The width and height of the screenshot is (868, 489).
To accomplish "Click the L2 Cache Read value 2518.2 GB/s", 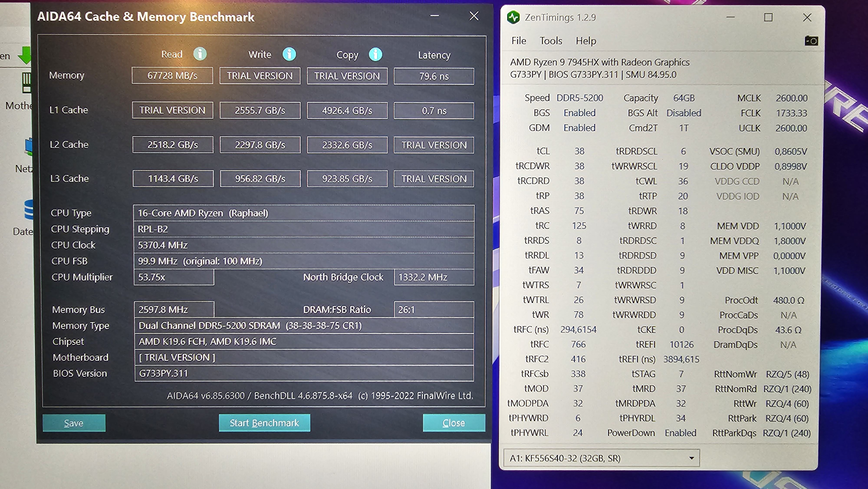I will [x=173, y=145].
